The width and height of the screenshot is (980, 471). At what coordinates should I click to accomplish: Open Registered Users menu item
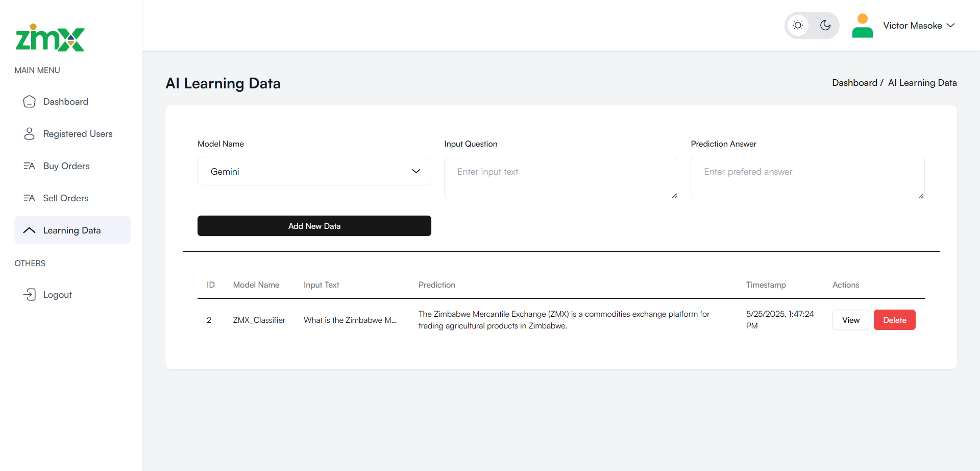78,134
